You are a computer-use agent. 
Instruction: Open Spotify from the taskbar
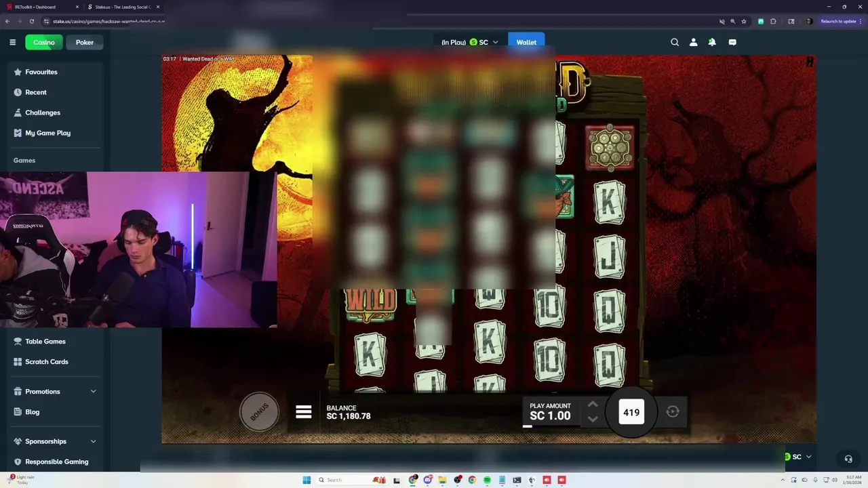[487, 480]
